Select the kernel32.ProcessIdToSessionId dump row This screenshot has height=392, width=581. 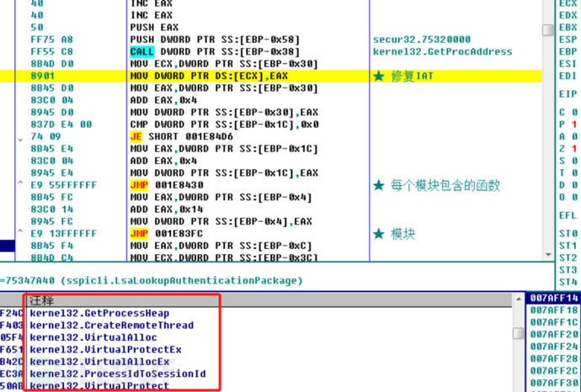click(117, 373)
